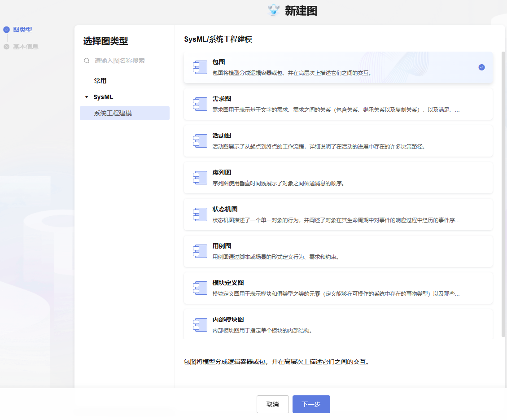
Task: Select the 用例图 title text
Action: [x=222, y=246]
